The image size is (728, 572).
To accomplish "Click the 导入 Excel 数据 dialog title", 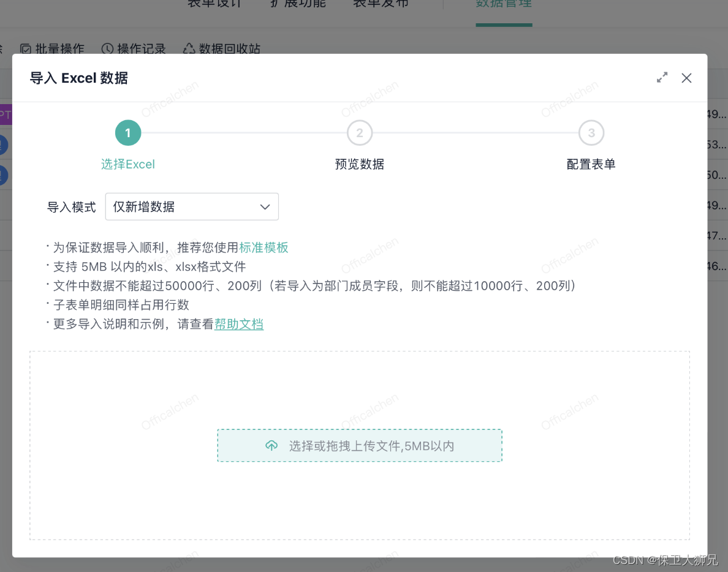I will coord(79,78).
